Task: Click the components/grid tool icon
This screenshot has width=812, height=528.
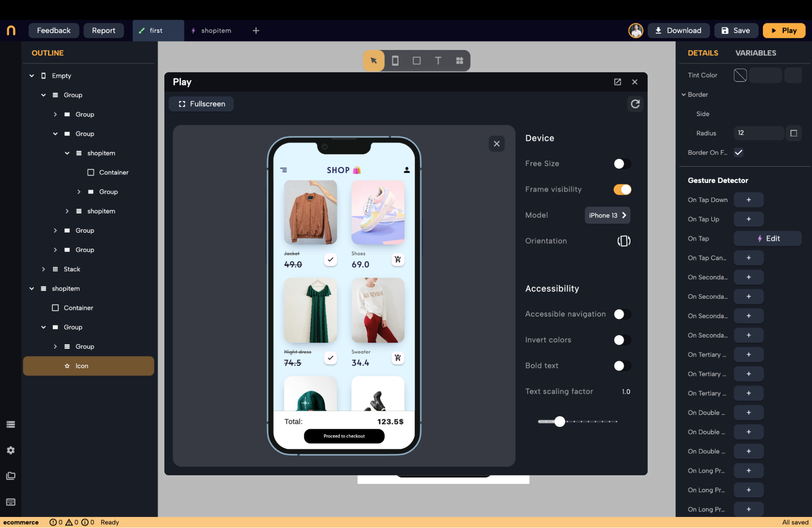Action: tap(459, 61)
